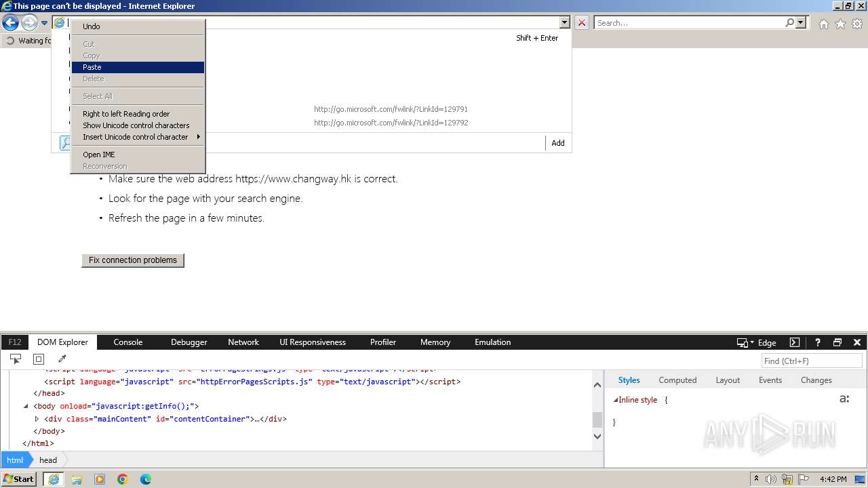The image size is (868, 488).
Task: Show hidden tray icons arrow
Action: click(757, 479)
